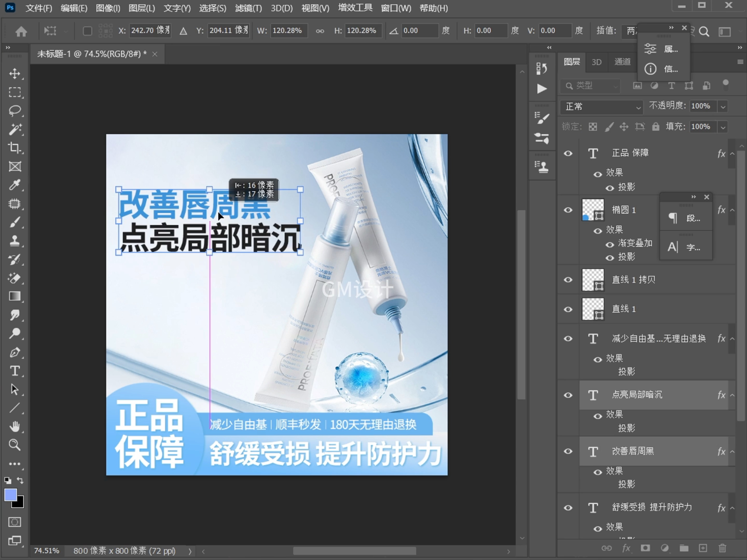The height and width of the screenshot is (560, 747).
Task: Click the foreground color swatch
Action: point(10,495)
